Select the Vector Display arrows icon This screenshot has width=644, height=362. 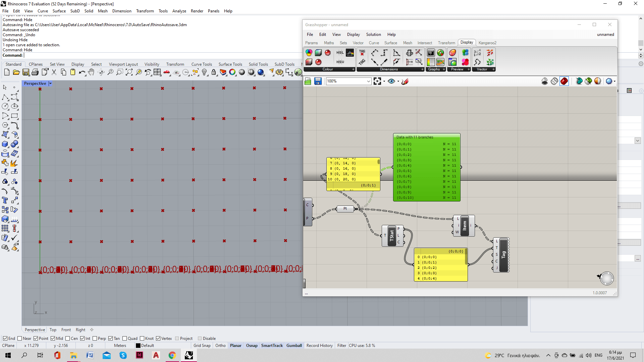point(490,53)
